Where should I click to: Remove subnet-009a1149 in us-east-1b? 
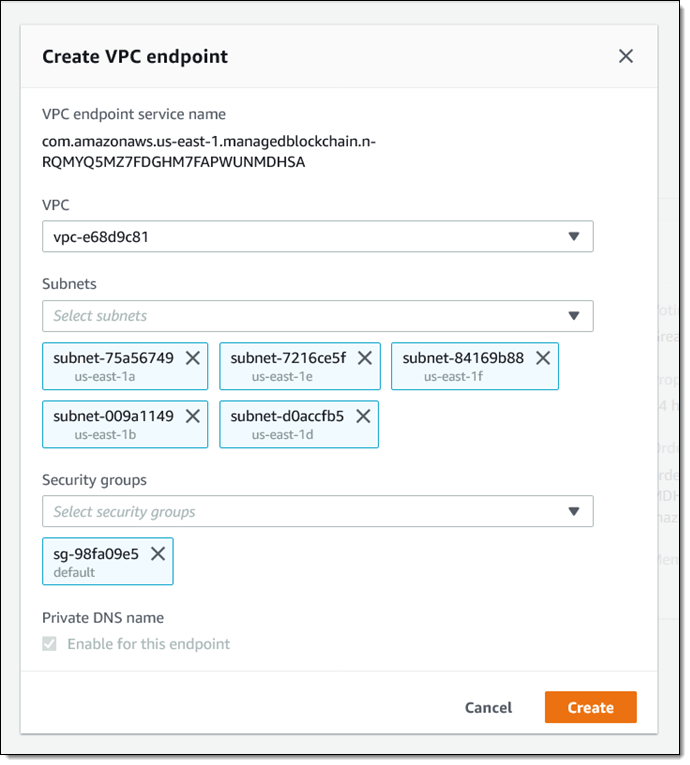point(192,416)
